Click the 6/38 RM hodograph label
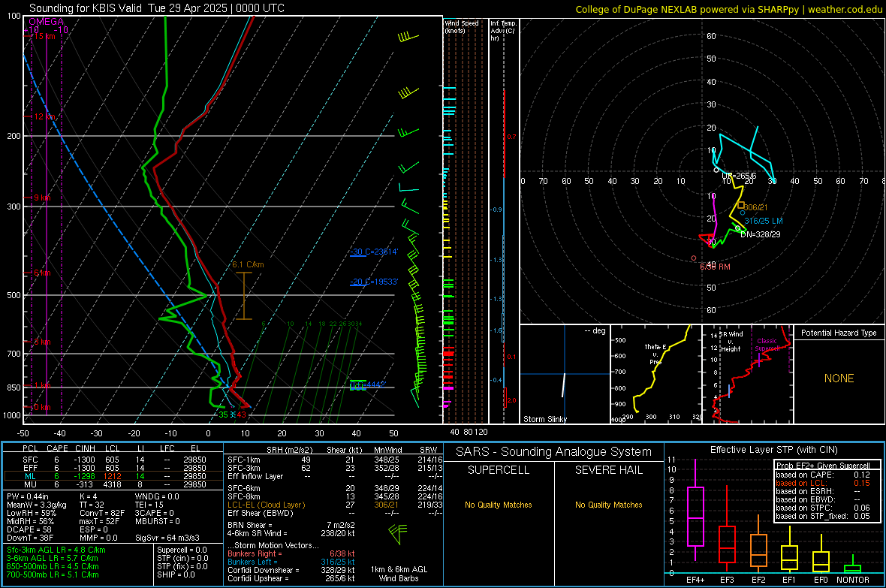Image resolution: width=886 pixels, height=588 pixels. (716, 267)
